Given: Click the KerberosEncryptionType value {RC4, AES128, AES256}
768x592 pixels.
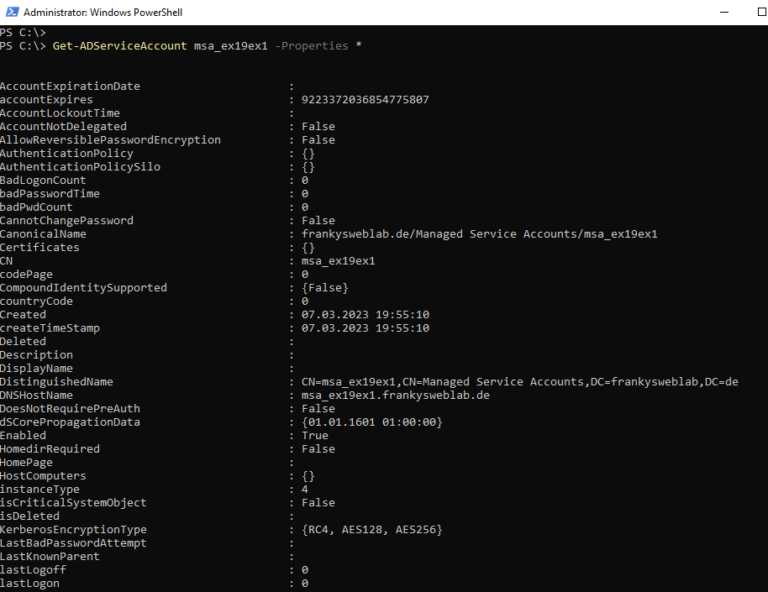Looking at the screenshot, I should coord(372,529).
